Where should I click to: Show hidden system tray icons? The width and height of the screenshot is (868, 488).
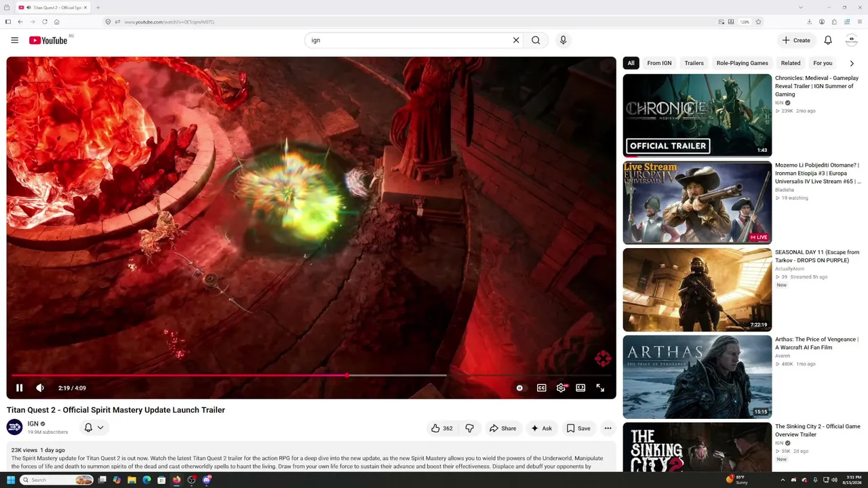783,480
